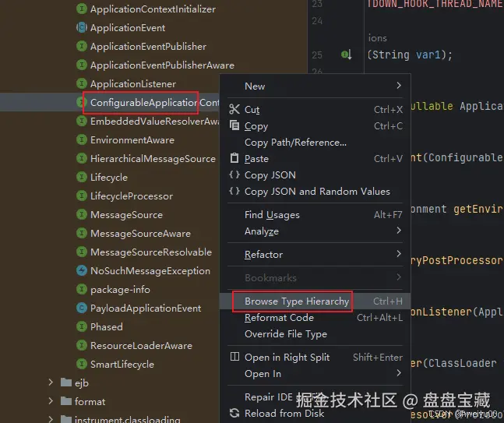Select Override File Type
The width and height of the screenshot is (504, 423).
tap(315, 334)
